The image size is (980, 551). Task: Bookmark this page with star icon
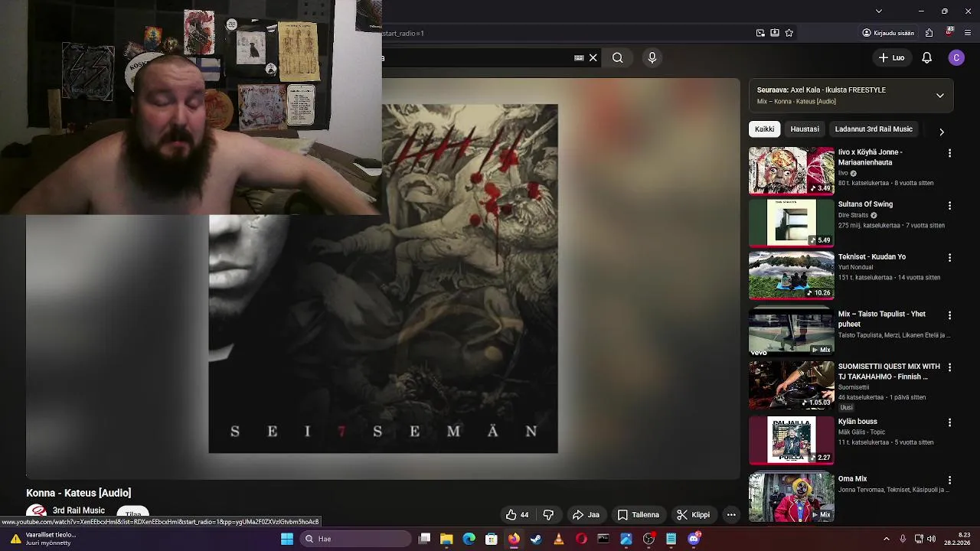tap(789, 33)
